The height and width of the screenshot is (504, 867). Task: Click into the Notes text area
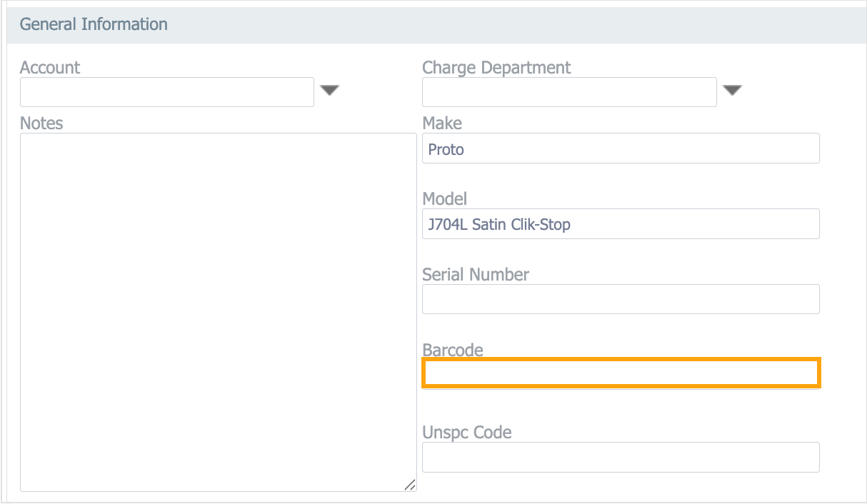218,312
